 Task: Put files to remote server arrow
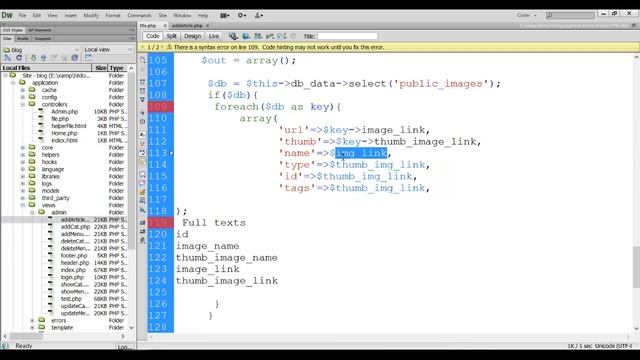(x=44, y=58)
